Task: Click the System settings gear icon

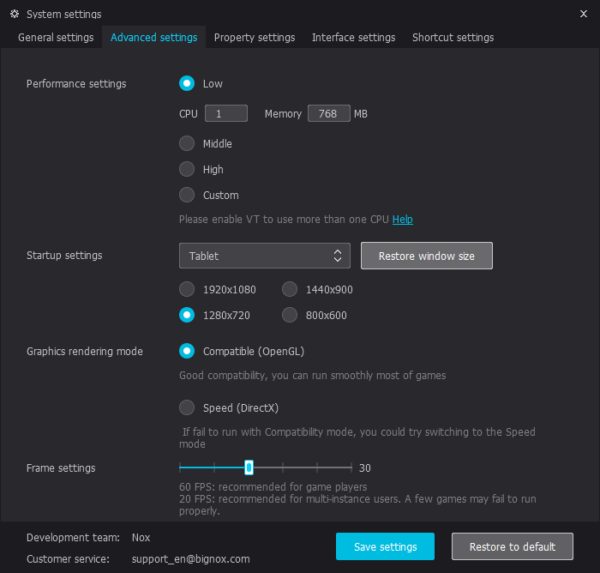Action: (x=15, y=14)
